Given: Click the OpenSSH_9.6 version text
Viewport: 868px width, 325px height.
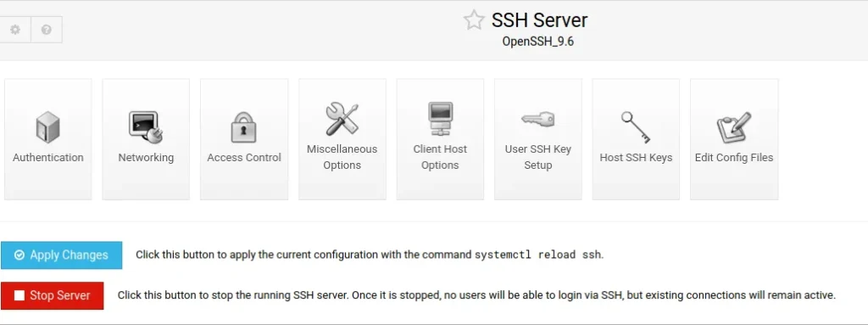Looking at the screenshot, I should (x=537, y=42).
